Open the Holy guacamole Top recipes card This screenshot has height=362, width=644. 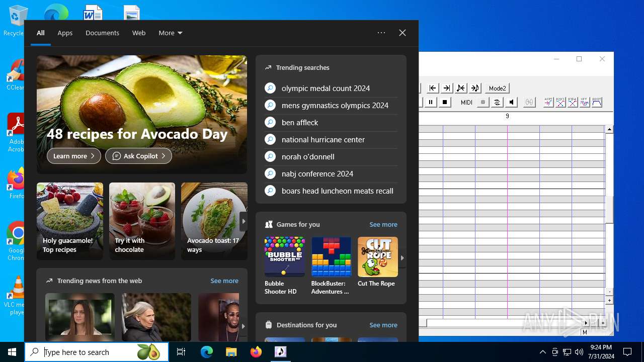coord(70,221)
